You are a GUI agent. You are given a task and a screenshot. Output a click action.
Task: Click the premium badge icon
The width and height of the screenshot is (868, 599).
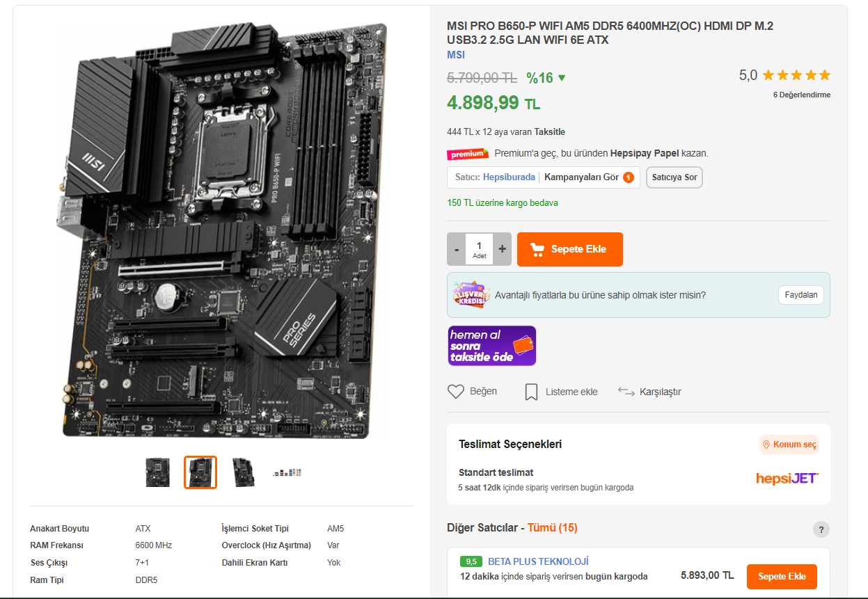468,154
